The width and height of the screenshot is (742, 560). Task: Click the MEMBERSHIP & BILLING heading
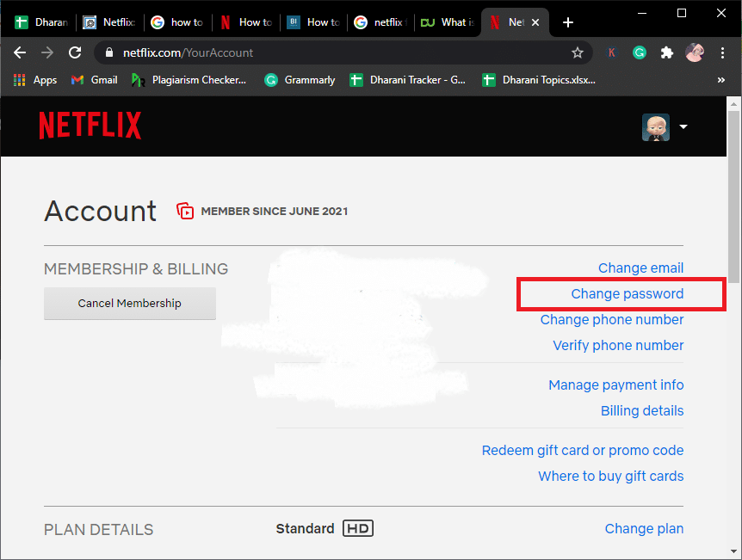pyautogui.click(x=136, y=268)
